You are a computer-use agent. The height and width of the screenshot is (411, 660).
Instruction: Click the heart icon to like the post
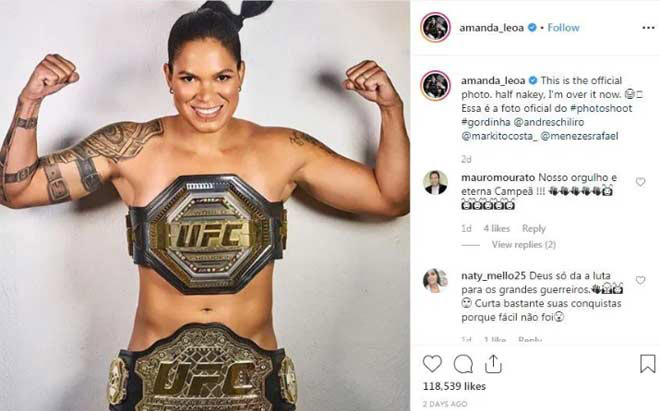(432, 364)
